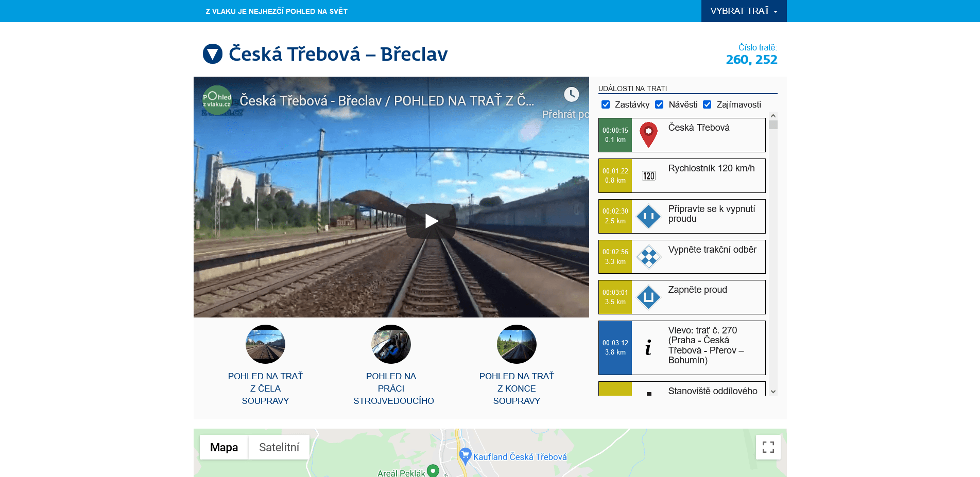Select Pohled na trať z konce soupravy thumbnail
Screen dimensions: 980x477
click(x=517, y=344)
